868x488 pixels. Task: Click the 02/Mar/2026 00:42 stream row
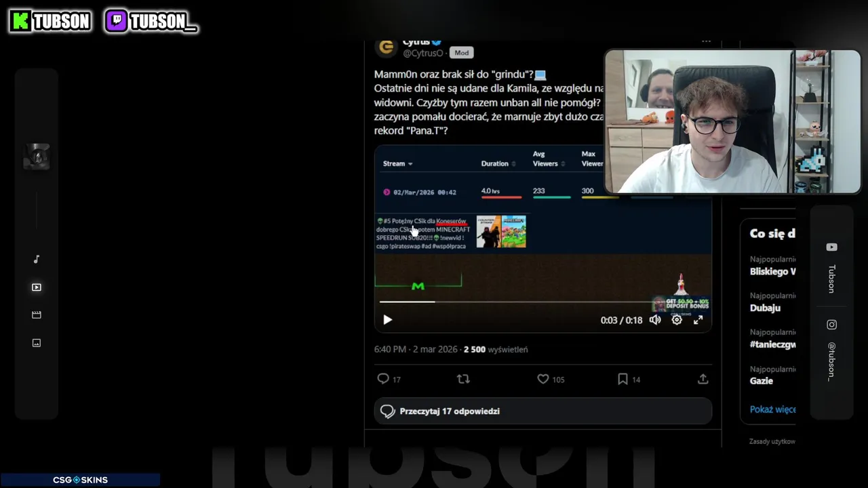[419, 192]
